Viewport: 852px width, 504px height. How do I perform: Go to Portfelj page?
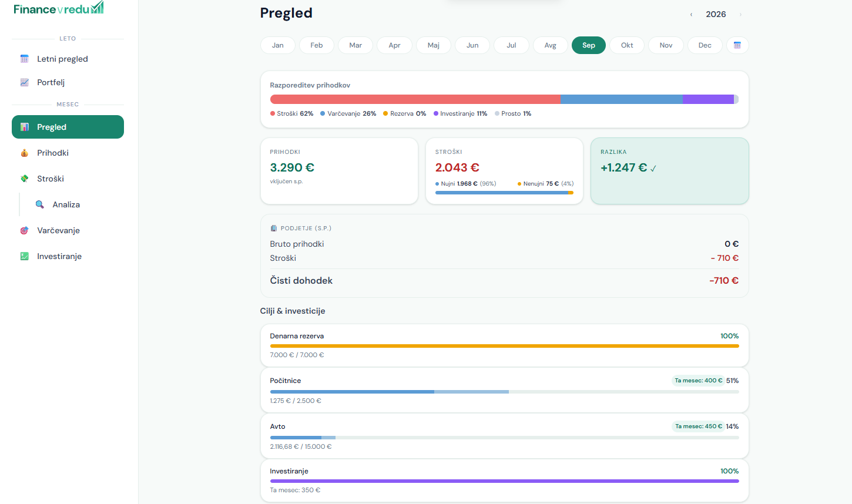pyautogui.click(x=68, y=82)
